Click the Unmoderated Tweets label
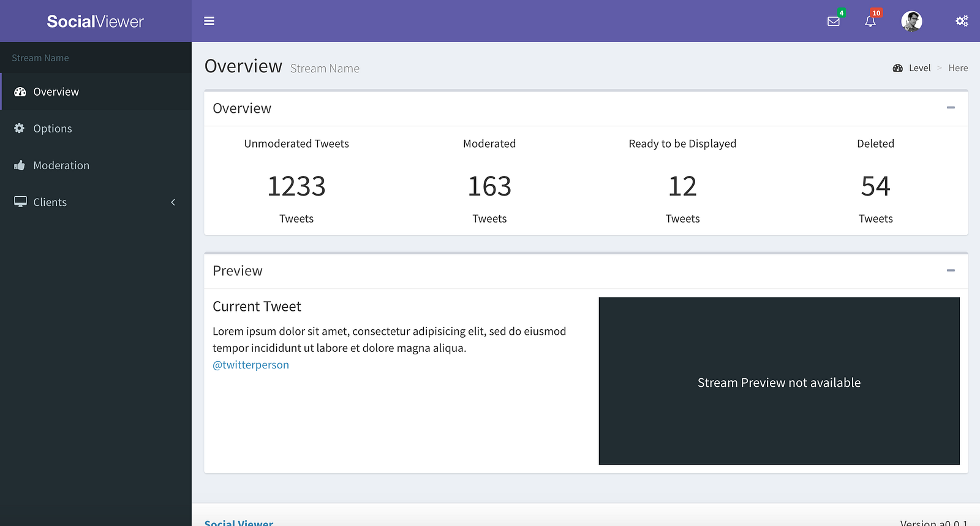The image size is (980, 526). pyautogui.click(x=296, y=143)
